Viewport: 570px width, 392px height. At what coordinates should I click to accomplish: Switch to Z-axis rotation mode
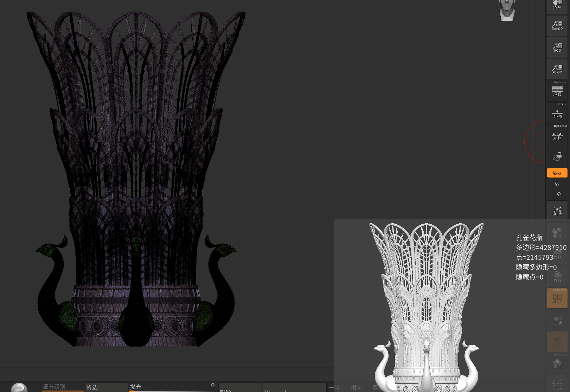[559, 194]
